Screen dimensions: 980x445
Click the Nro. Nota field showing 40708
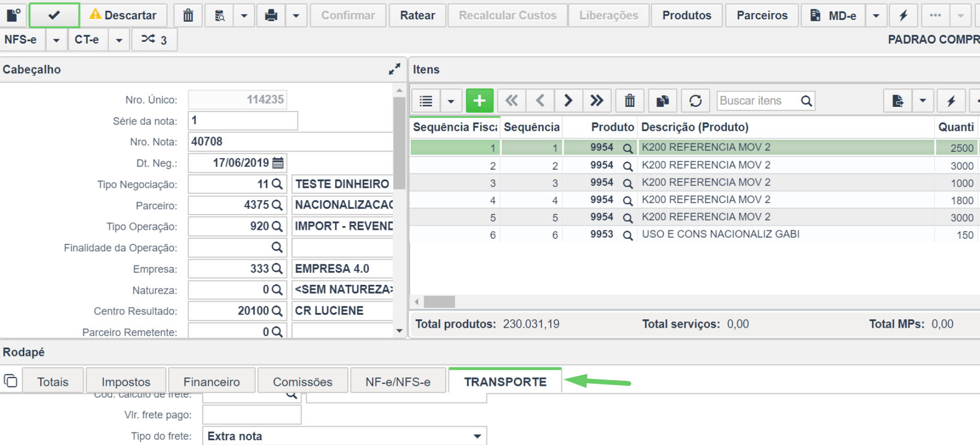pyautogui.click(x=290, y=142)
